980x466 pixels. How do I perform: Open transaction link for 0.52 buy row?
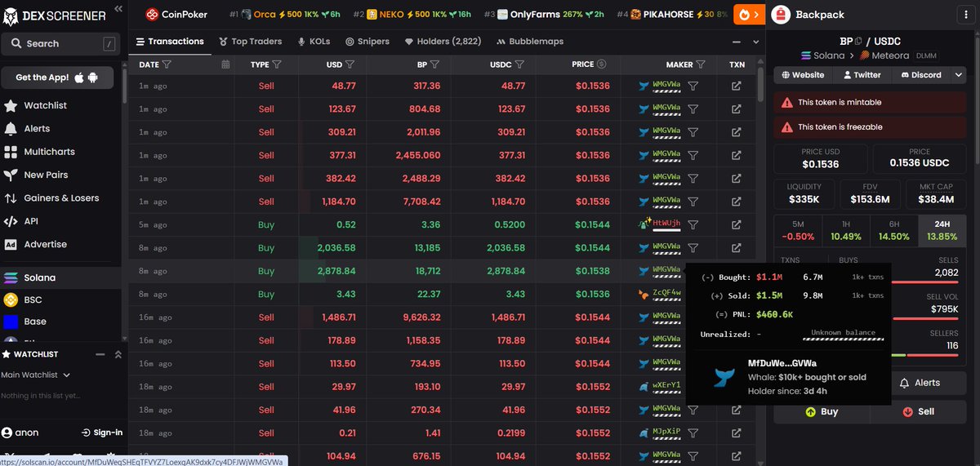737,224
